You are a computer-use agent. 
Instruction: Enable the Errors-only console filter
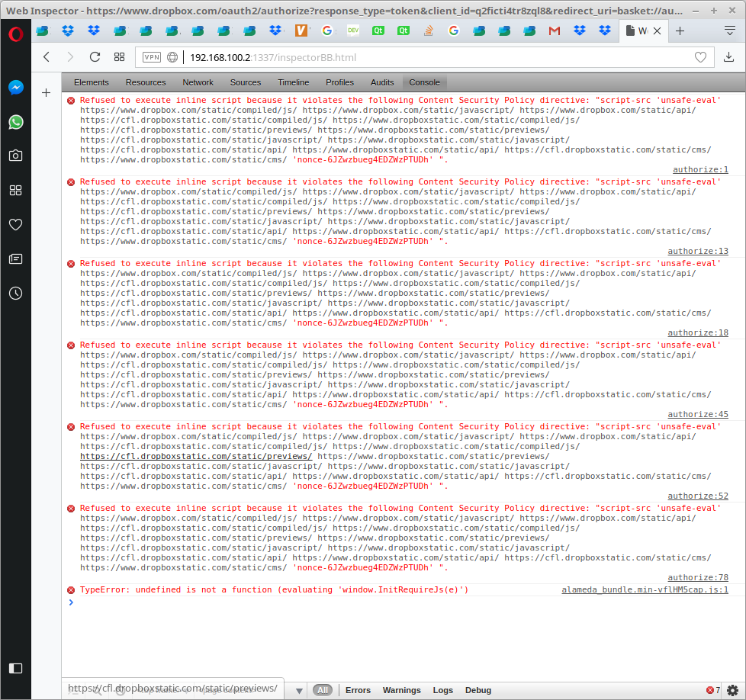click(358, 689)
